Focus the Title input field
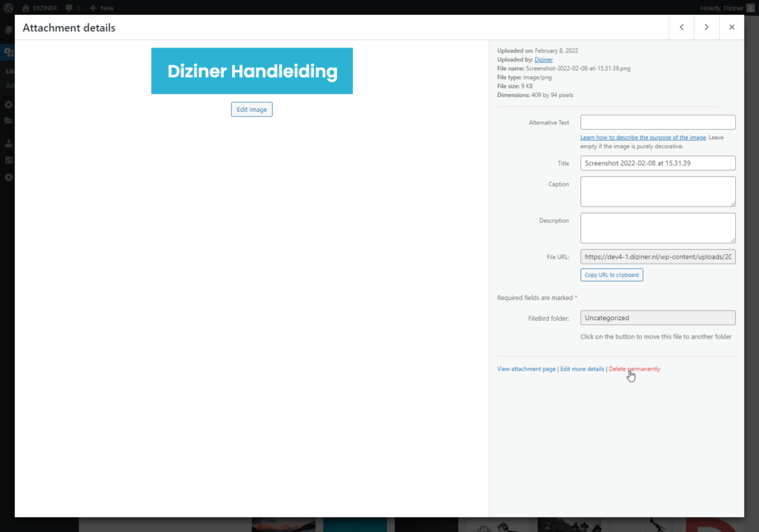 click(657, 163)
